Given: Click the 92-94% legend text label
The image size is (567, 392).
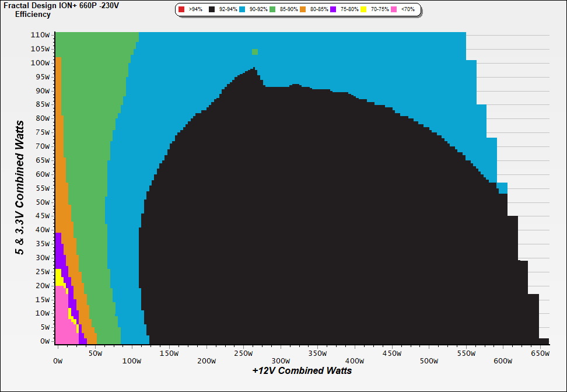Looking at the screenshot, I should (x=227, y=10).
